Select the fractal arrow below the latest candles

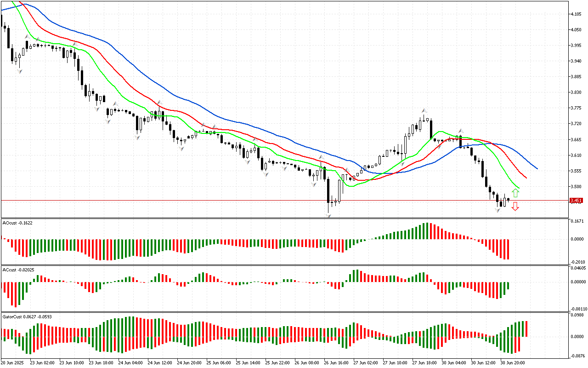coord(498,210)
